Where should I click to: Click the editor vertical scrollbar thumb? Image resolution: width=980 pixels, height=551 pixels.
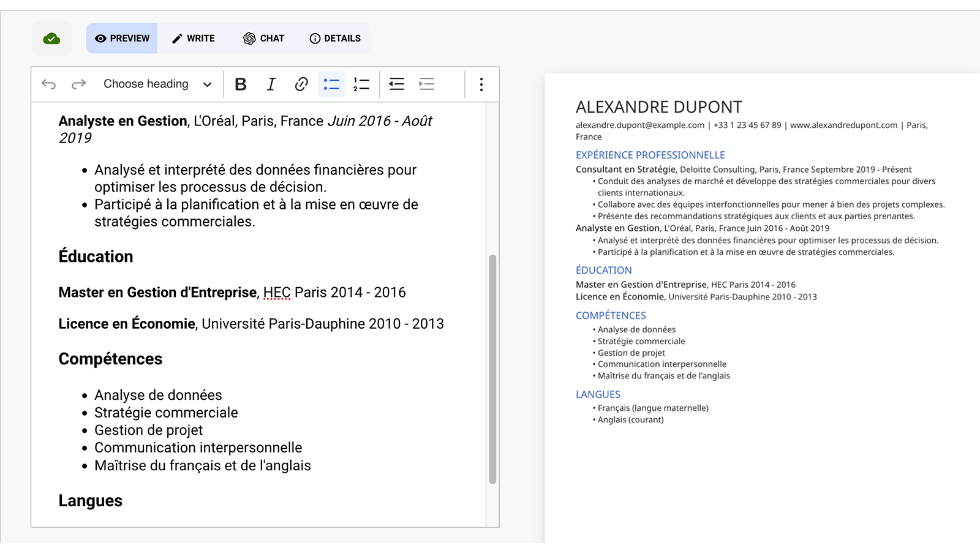[492, 369]
